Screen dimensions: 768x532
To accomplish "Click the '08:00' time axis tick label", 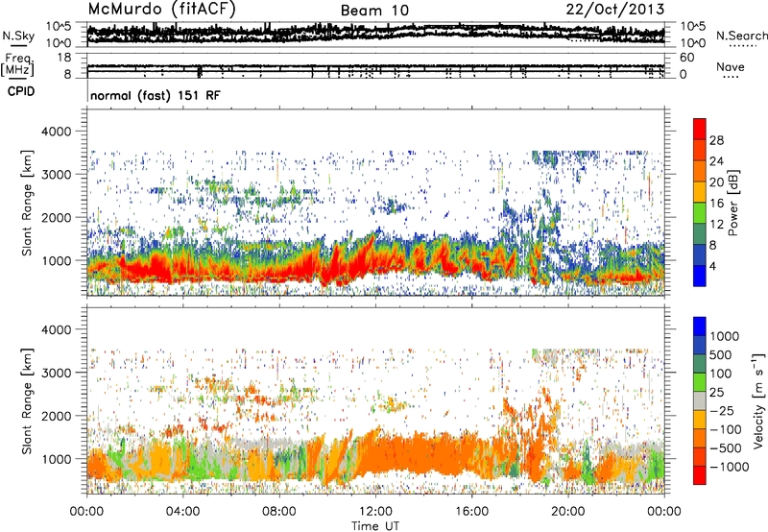I will click(278, 512).
